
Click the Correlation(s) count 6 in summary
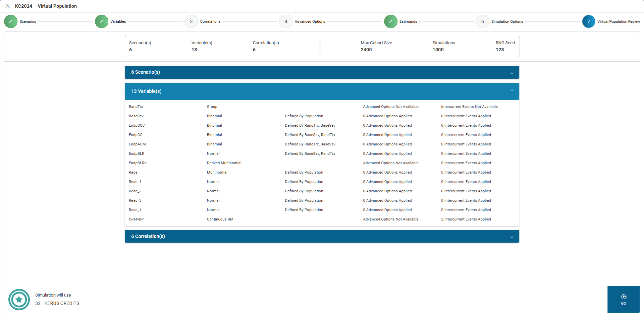click(x=254, y=50)
